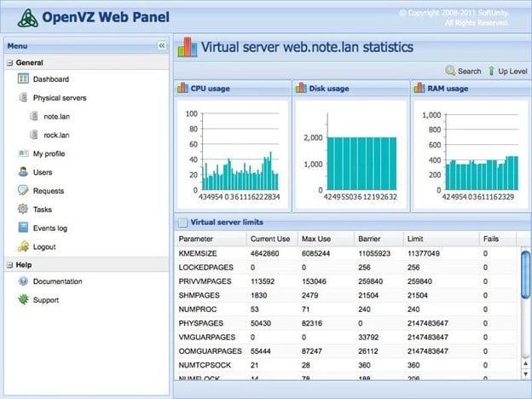
Task: Log out via the Logout link
Action: coord(44,247)
